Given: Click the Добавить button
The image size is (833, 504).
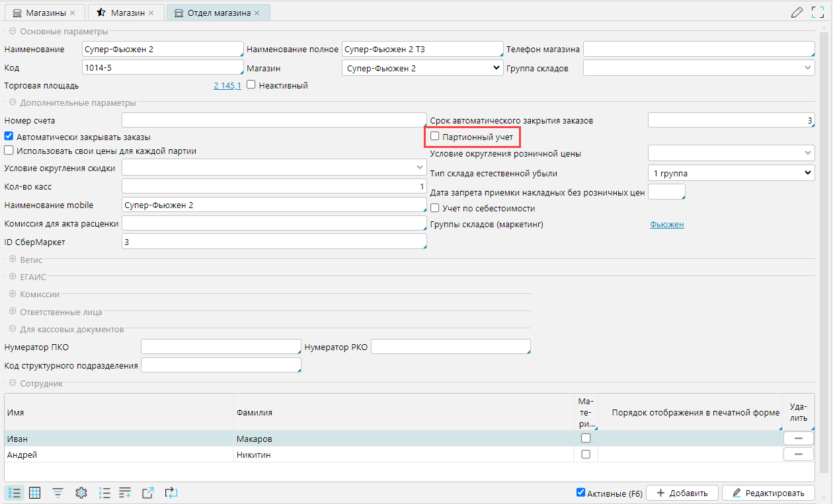Looking at the screenshot, I should coord(681,493).
